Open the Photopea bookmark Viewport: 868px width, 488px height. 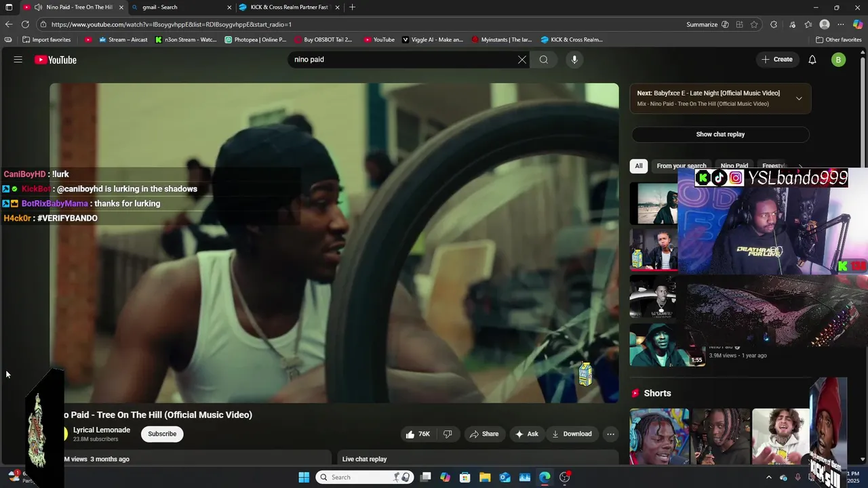(256, 39)
